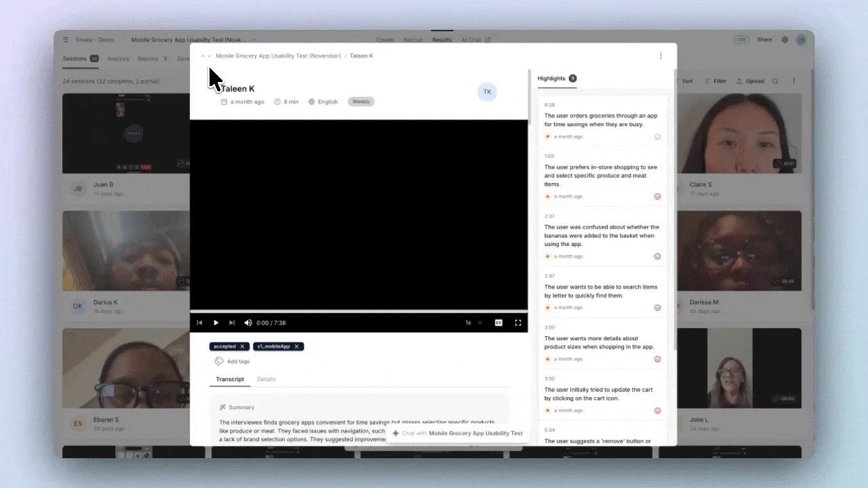This screenshot has height=488, width=868.
Task: Go to next session with down chevron
Action: point(209,56)
